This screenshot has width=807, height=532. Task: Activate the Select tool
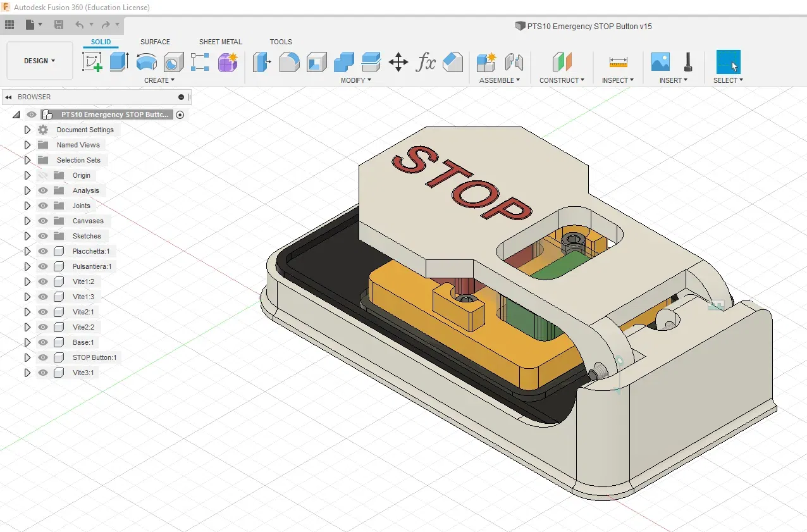(728, 62)
